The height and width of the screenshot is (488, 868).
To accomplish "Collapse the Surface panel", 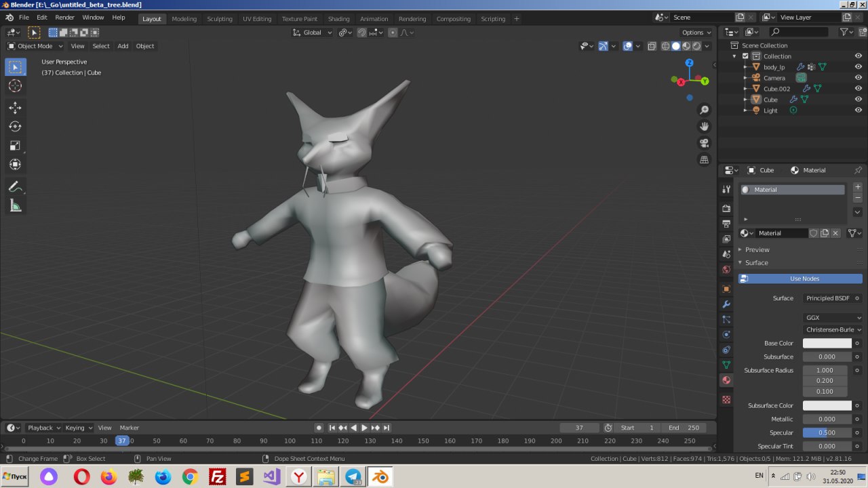I will click(755, 262).
